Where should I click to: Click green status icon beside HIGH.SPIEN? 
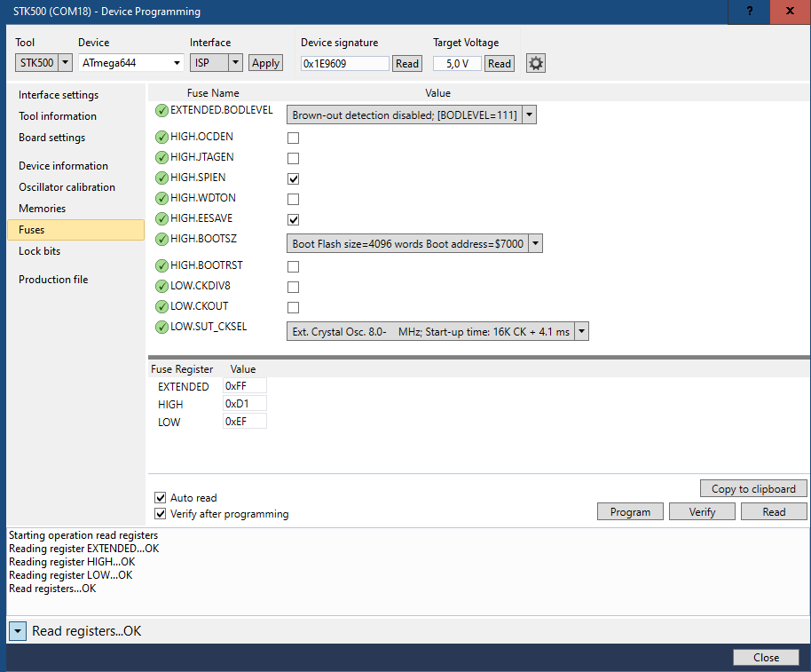(x=161, y=178)
